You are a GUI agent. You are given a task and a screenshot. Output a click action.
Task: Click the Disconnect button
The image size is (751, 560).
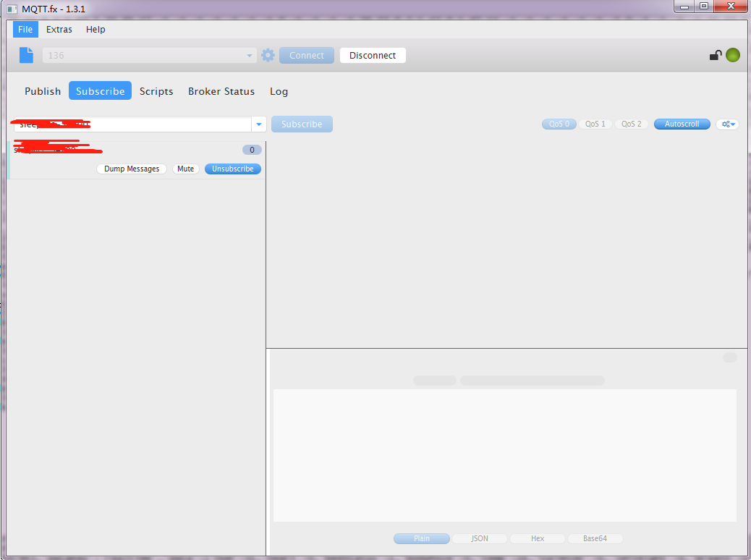coord(373,55)
